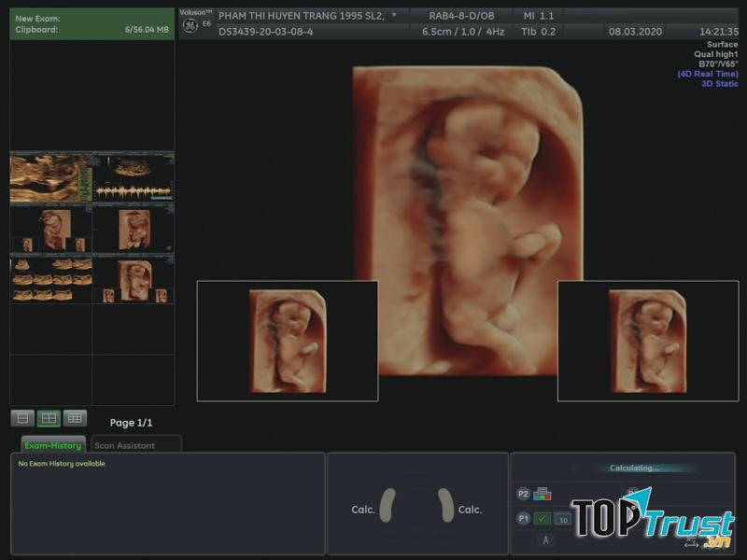Click the P1 round button icon
This screenshot has width=747, height=560.
tap(523, 519)
